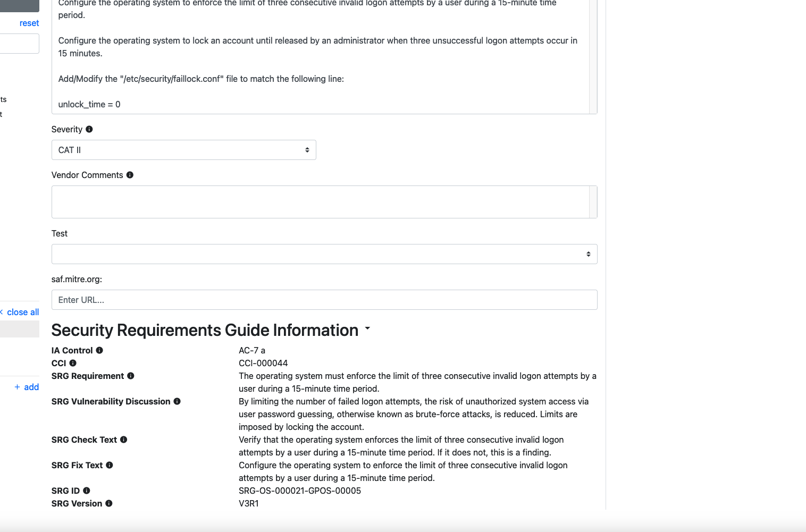This screenshot has width=806, height=532.
Task: Open the empty Test dropdown
Action: pyautogui.click(x=324, y=254)
